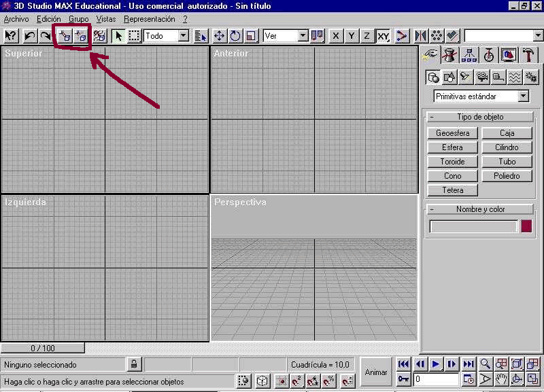544x392 pixels.
Task: Click the Unlink Selection tool
Action: point(80,36)
